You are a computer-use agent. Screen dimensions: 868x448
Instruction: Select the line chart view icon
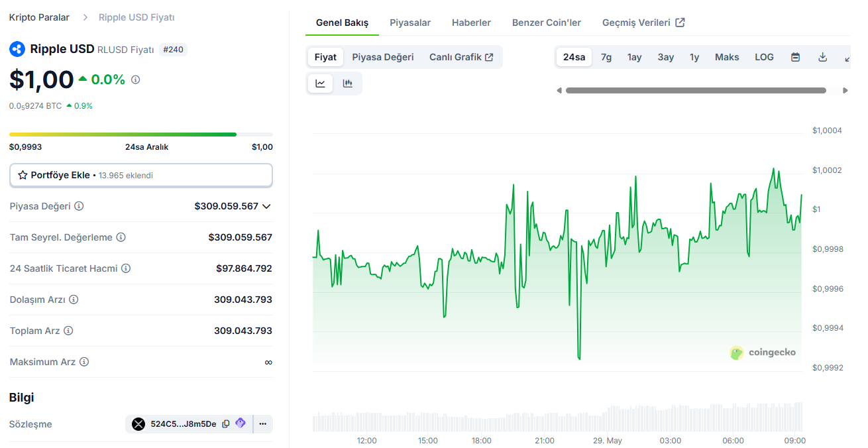point(321,84)
